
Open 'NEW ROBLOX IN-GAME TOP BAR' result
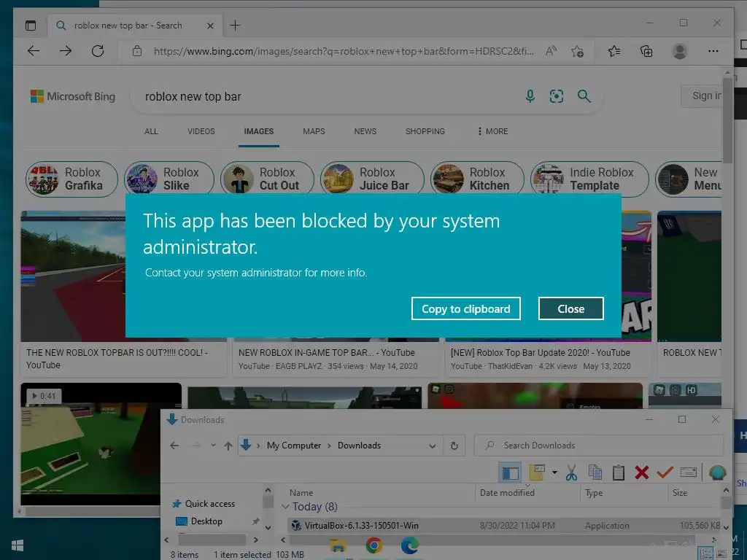click(326, 353)
